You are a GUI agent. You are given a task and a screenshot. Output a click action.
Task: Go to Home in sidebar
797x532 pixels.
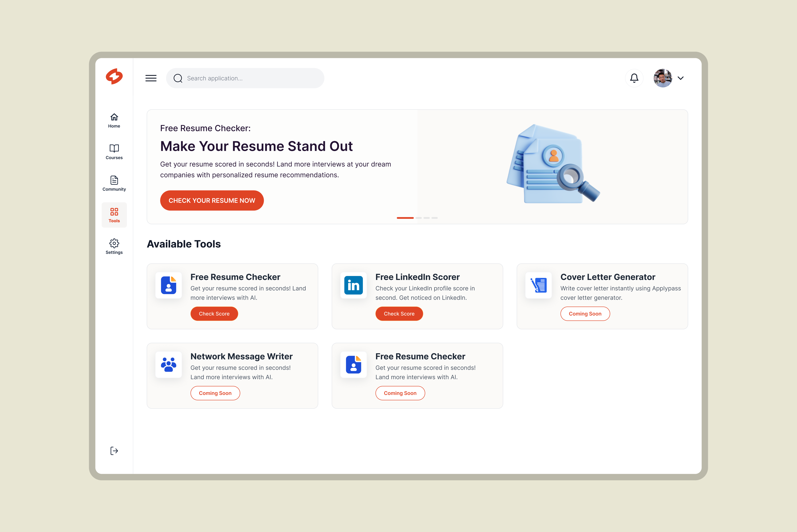tap(114, 120)
